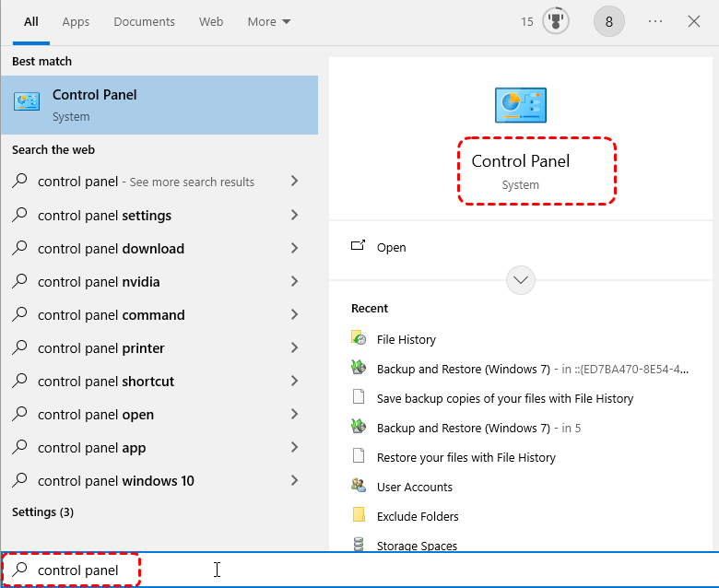719x588 pixels.
Task: Click the Open action icon
Action: (359, 246)
